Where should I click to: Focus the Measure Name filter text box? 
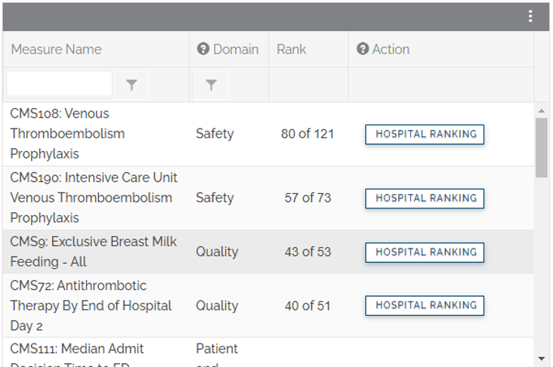[x=60, y=84]
